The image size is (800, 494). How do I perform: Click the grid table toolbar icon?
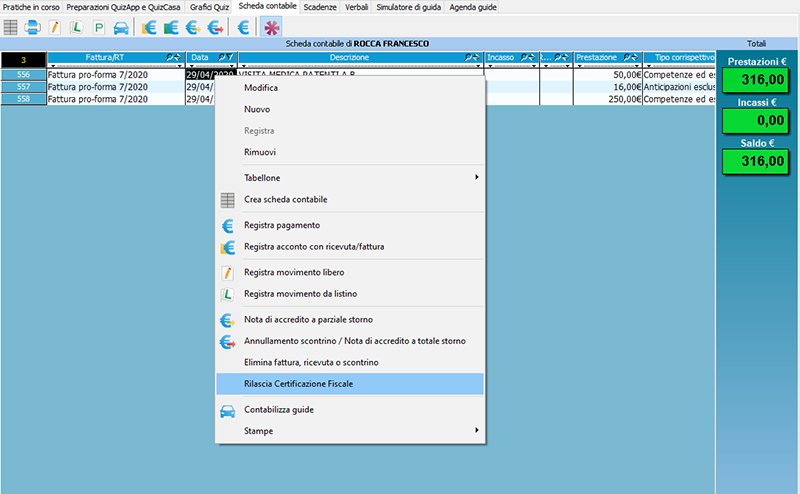(x=11, y=27)
